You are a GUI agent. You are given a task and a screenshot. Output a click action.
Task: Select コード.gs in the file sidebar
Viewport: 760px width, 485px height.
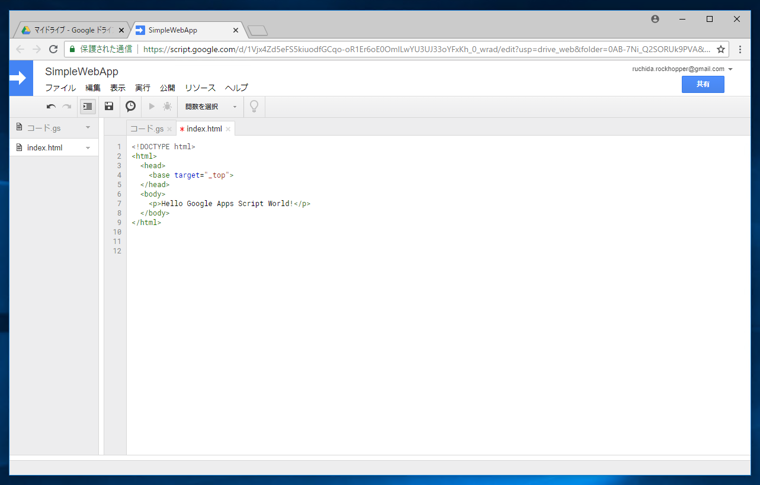[44, 127]
